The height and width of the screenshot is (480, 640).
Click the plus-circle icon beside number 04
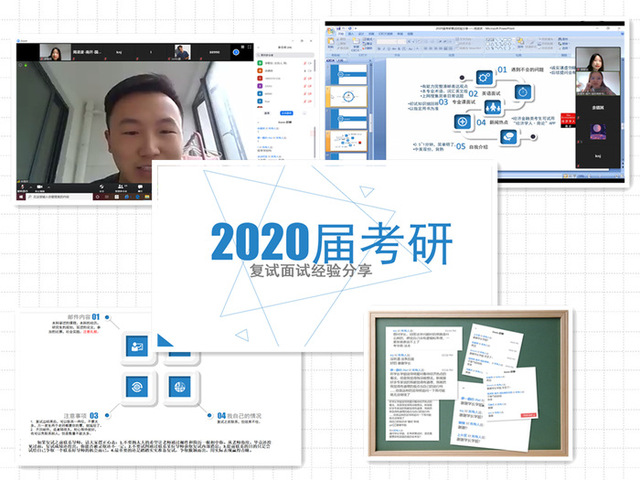[463, 122]
